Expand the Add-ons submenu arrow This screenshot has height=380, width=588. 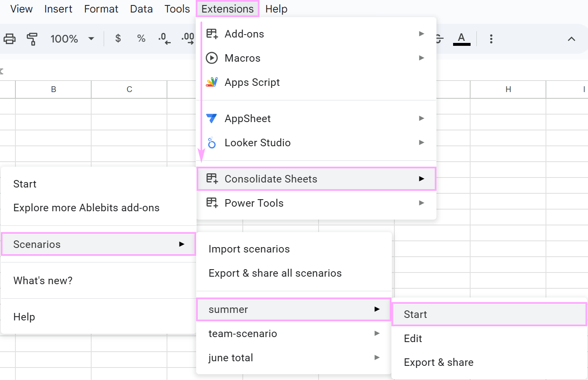pyautogui.click(x=421, y=34)
